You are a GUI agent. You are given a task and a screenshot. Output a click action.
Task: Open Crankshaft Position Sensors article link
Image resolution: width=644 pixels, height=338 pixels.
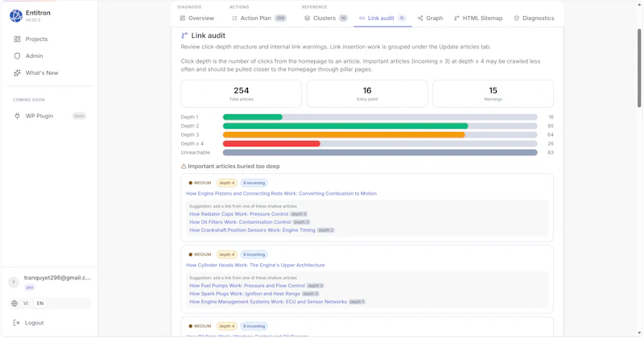pos(252,230)
